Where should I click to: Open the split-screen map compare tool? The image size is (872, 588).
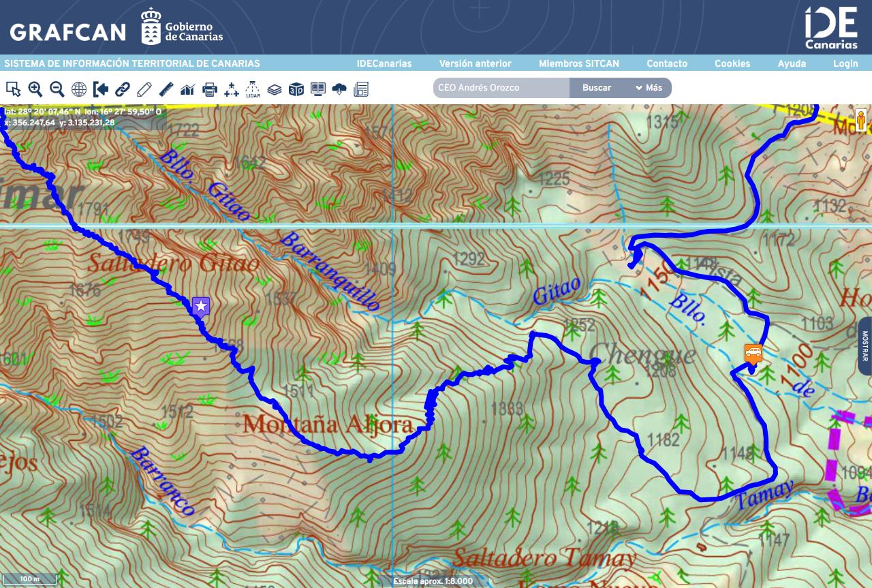(317, 89)
